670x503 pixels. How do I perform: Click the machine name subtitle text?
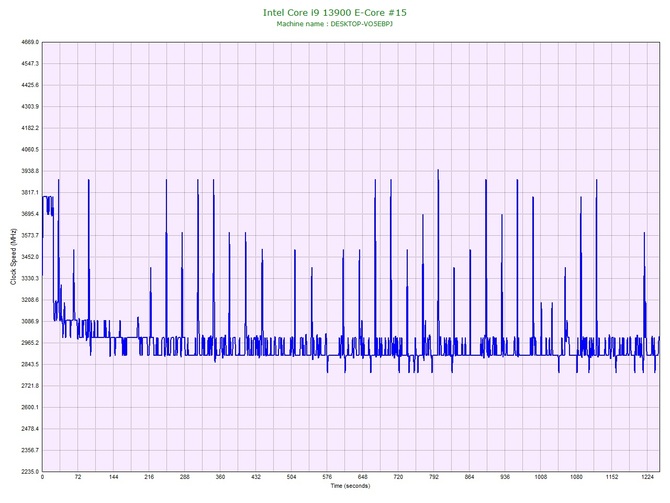tap(335, 24)
